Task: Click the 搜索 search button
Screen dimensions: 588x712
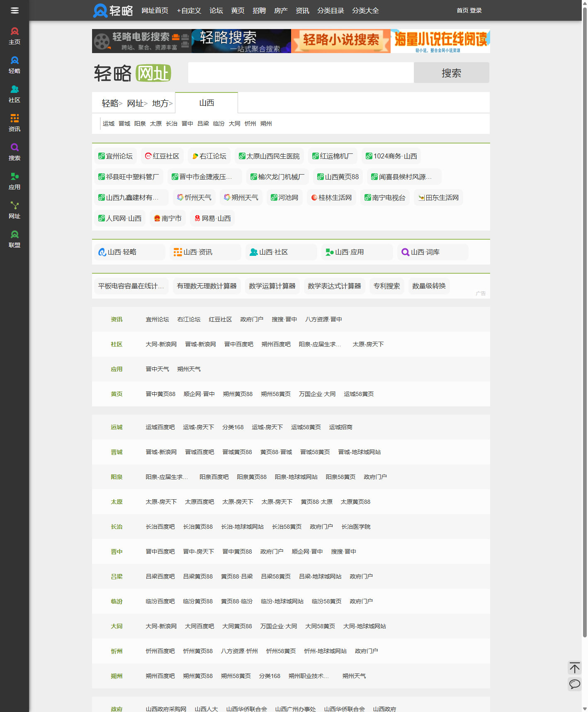Action: 451,73
